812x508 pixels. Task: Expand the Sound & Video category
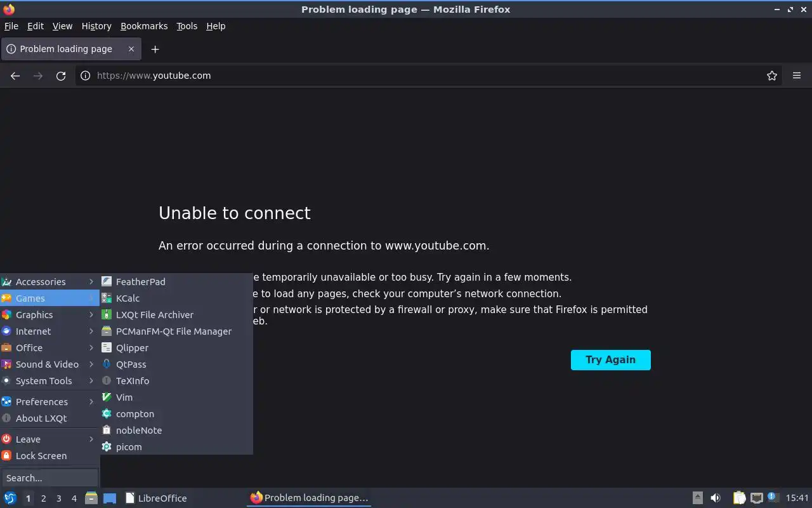click(x=49, y=364)
